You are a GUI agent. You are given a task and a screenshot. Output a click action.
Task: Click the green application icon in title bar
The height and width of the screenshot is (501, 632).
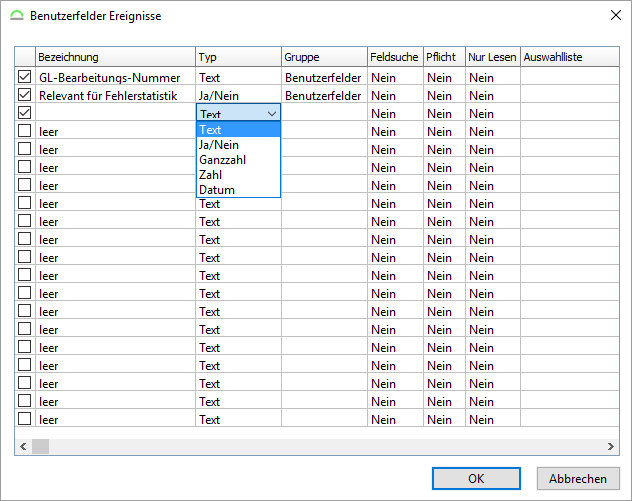17,15
